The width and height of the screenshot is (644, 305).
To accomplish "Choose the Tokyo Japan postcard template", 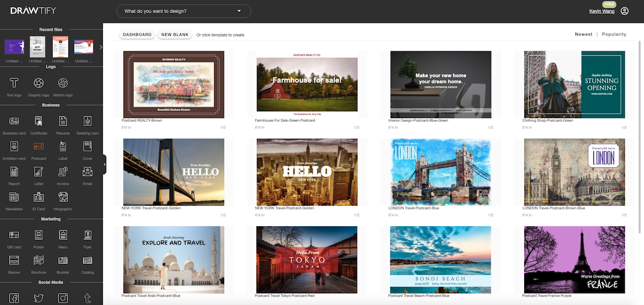I will coord(307,260).
